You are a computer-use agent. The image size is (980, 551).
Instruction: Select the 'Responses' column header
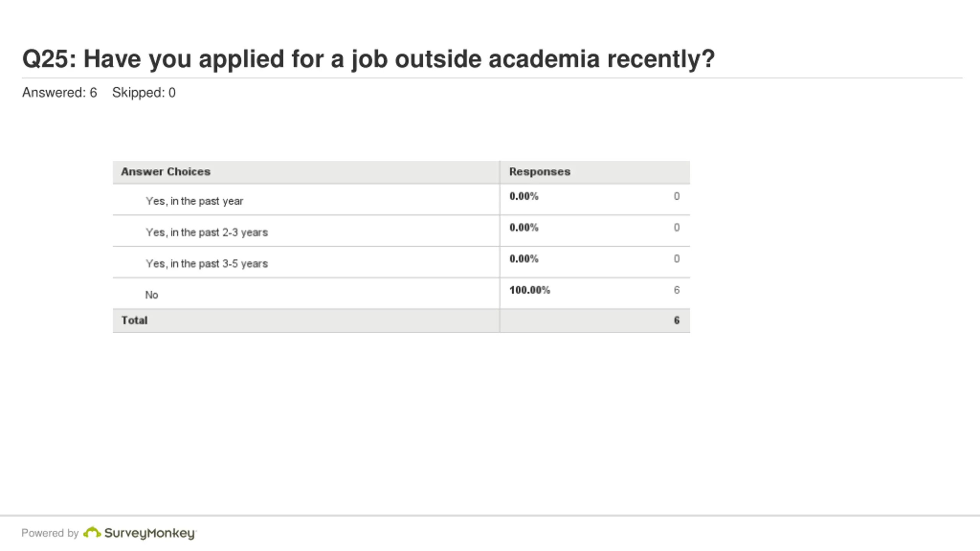(x=540, y=172)
